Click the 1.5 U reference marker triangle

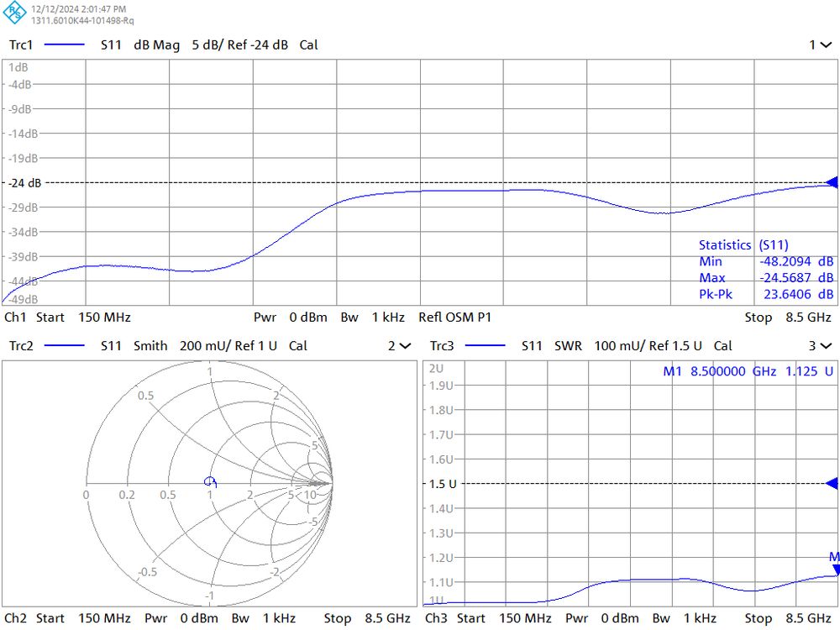[x=832, y=483]
